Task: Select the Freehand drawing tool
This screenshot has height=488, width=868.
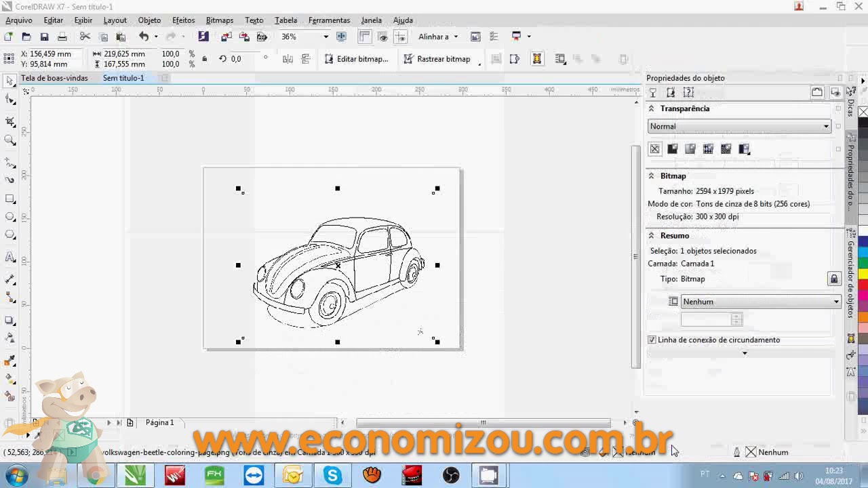Action: point(10,163)
